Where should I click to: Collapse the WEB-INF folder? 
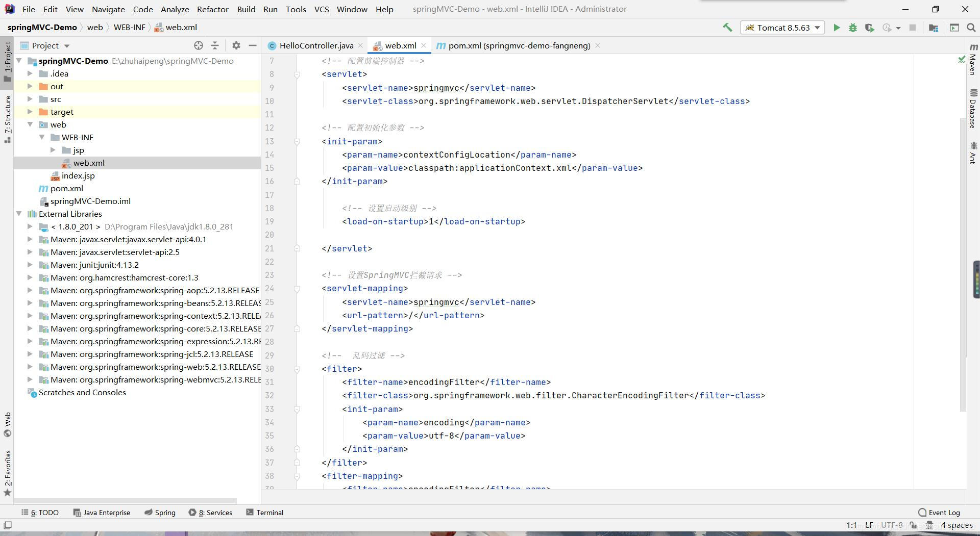(42, 137)
